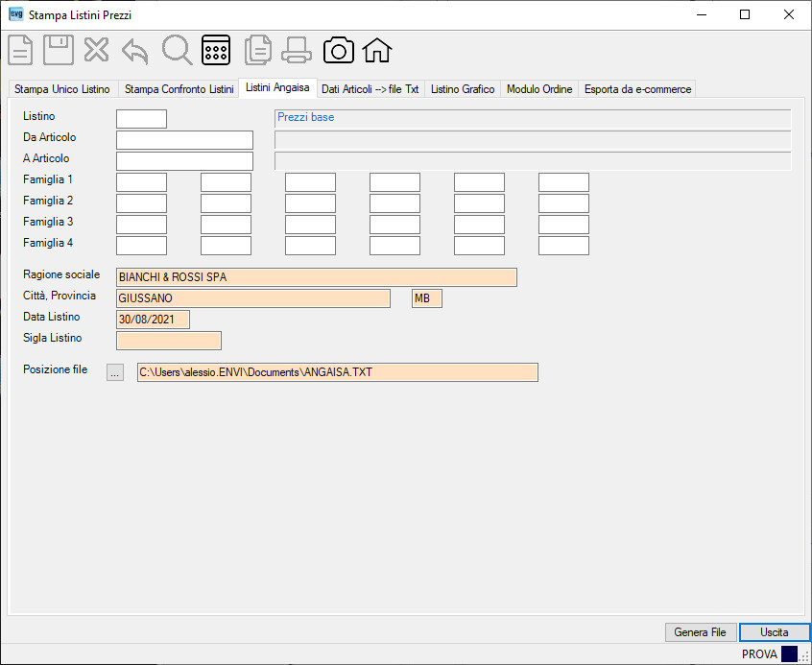Click the Da Articolo input field
Screen dimensions: 812x665
point(185,140)
